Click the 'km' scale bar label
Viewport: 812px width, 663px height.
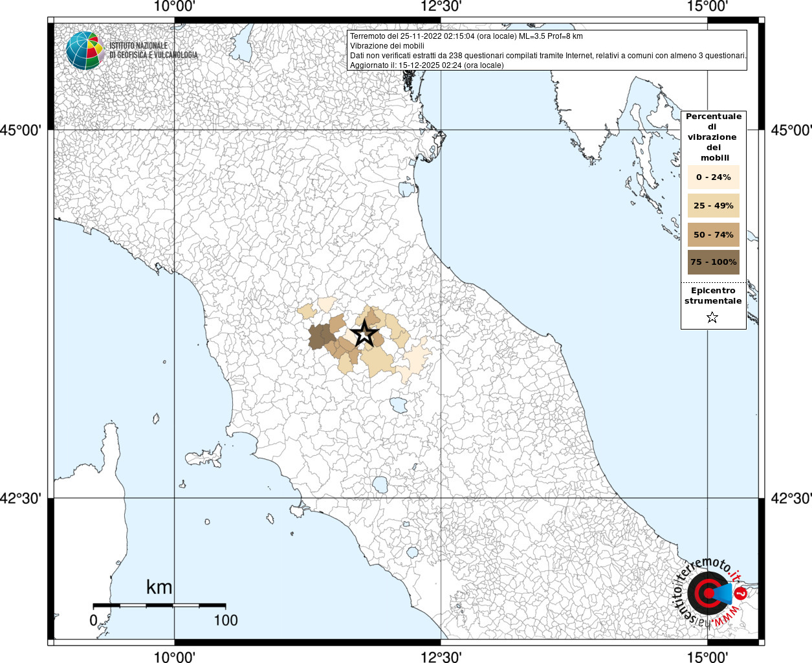159,587
